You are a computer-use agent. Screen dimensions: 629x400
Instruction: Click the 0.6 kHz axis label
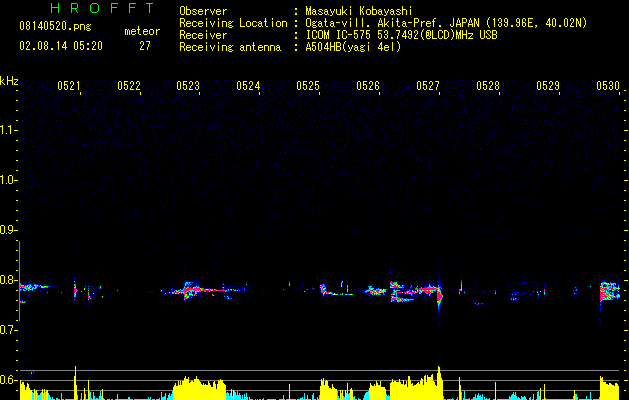pyautogui.click(x=8, y=380)
